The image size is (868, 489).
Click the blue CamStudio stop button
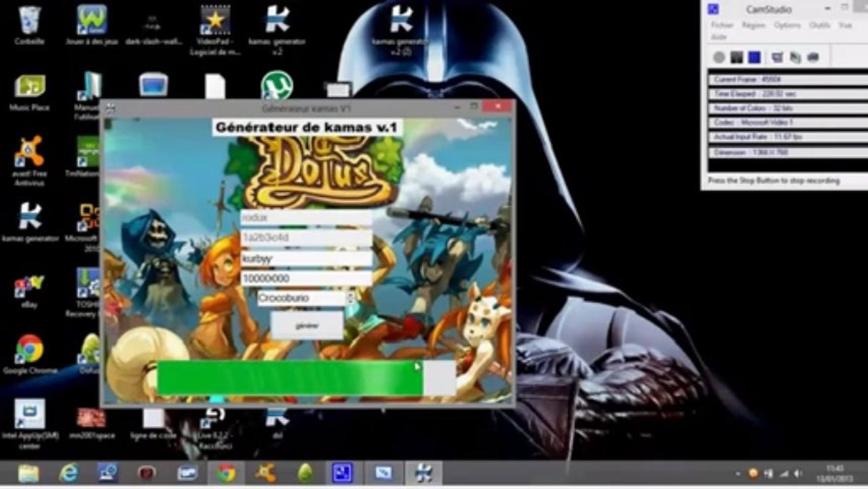pyautogui.click(x=753, y=57)
